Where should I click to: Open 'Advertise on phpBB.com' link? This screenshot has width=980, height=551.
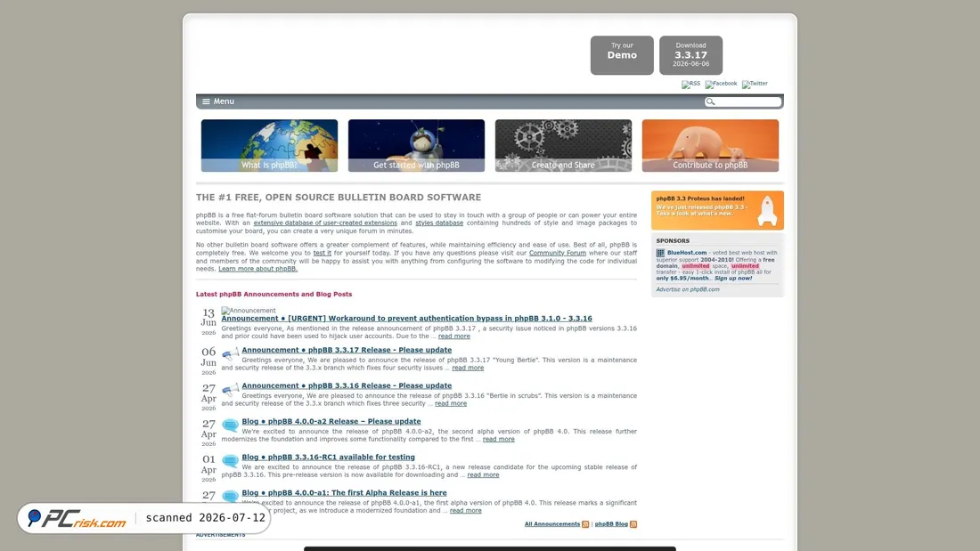click(688, 289)
